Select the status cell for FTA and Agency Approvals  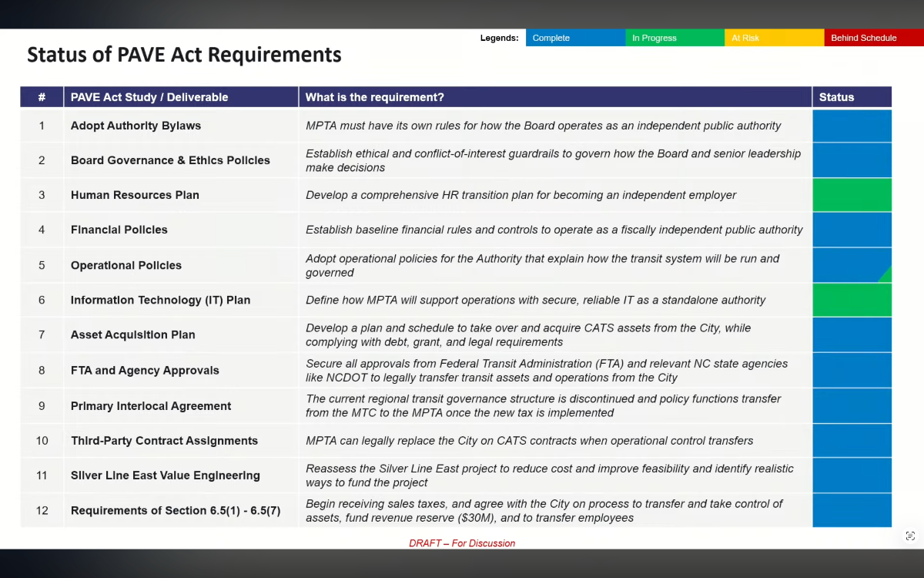point(852,370)
